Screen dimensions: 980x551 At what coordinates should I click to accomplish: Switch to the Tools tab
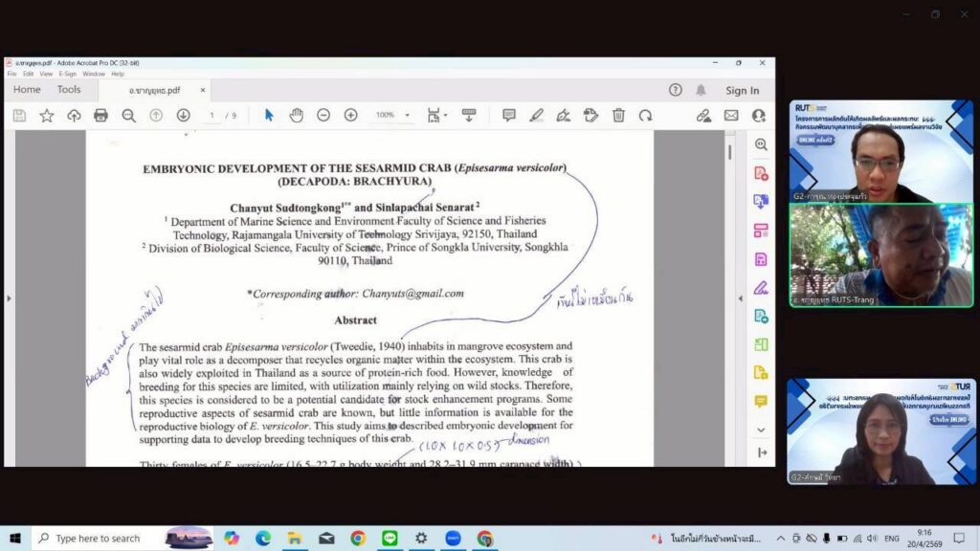click(x=69, y=90)
